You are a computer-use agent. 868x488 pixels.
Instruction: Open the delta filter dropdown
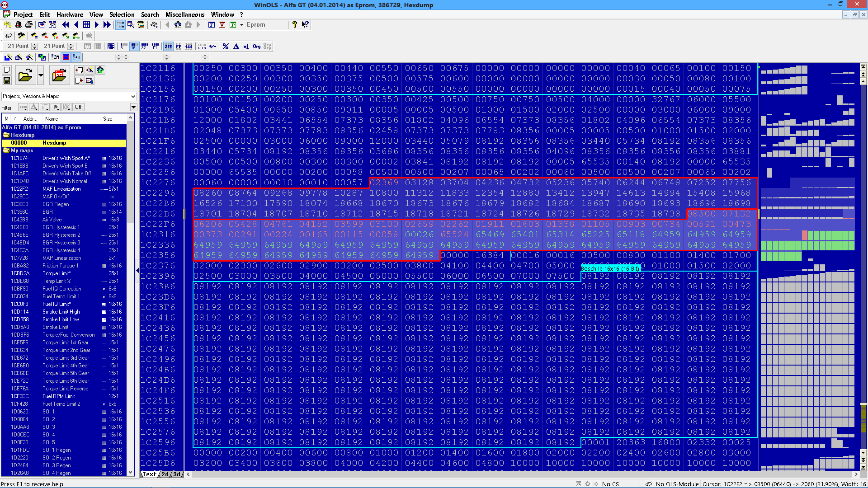34,107
